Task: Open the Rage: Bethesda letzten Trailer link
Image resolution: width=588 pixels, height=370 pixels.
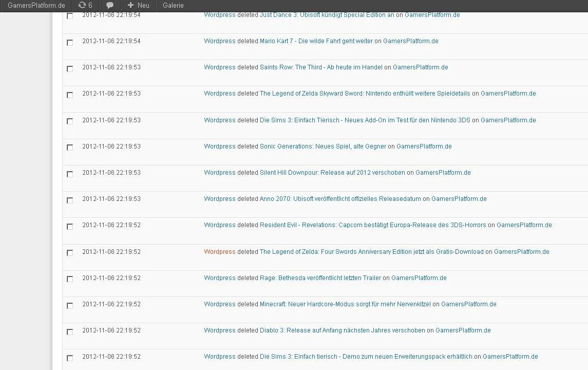Action: (x=320, y=278)
